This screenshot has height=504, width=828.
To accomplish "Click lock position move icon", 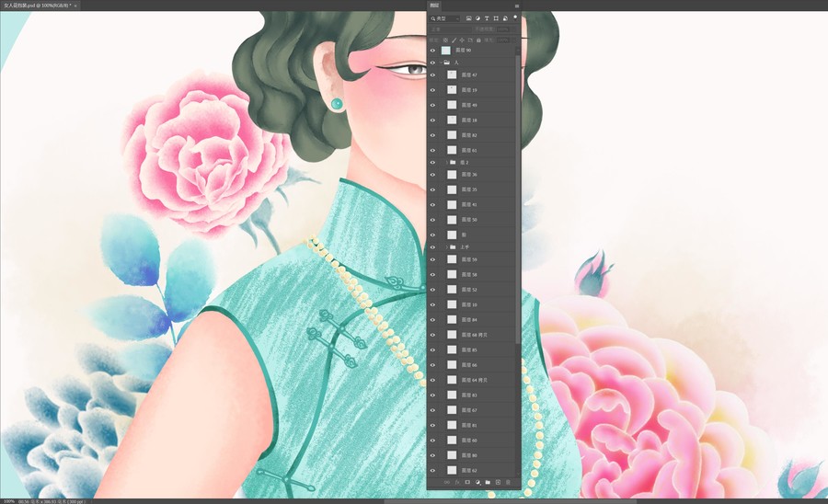I will click(462, 40).
